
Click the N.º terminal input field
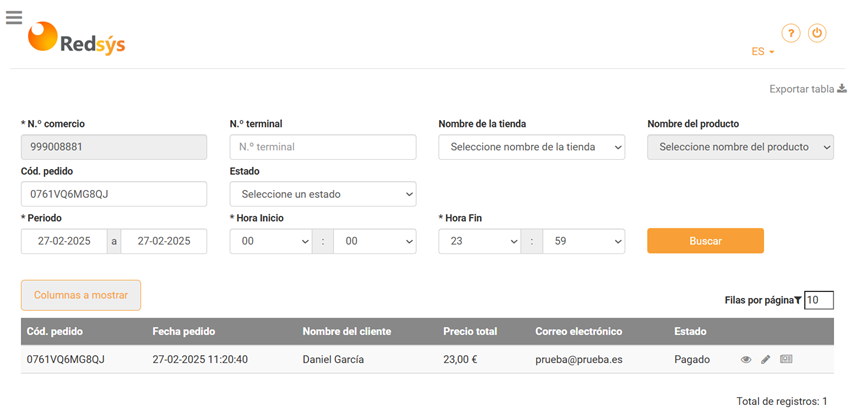pos(322,147)
